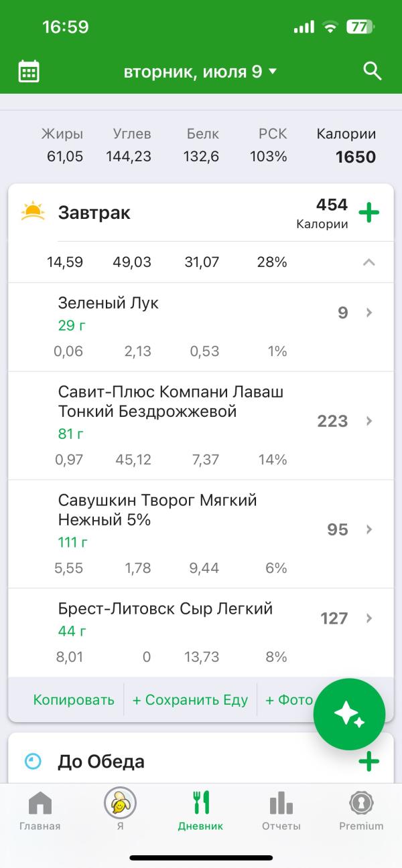Tap the search magnifier icon
Screen dimensions: 402x868
tap(372, 71)
